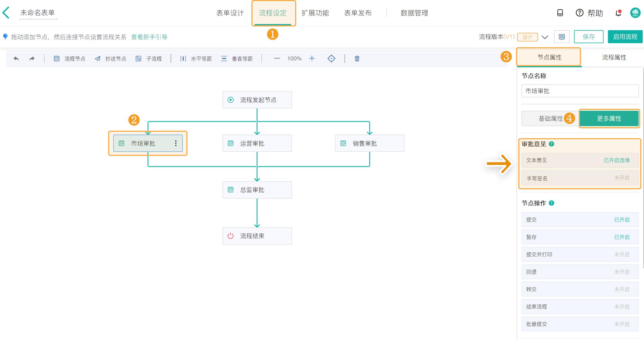This screenshot has width=644, height=341.
Task: Click the node name input field
Action: pyautogui.click(x=580, y=91)
